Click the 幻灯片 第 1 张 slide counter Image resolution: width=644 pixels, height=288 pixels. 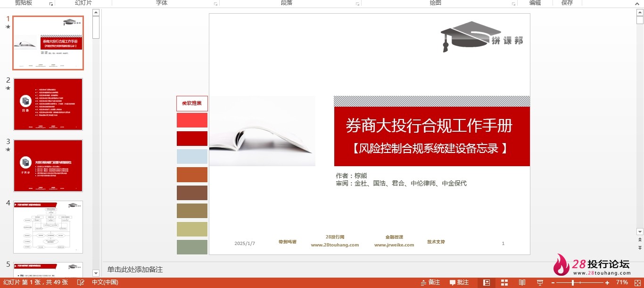point(36,282)
